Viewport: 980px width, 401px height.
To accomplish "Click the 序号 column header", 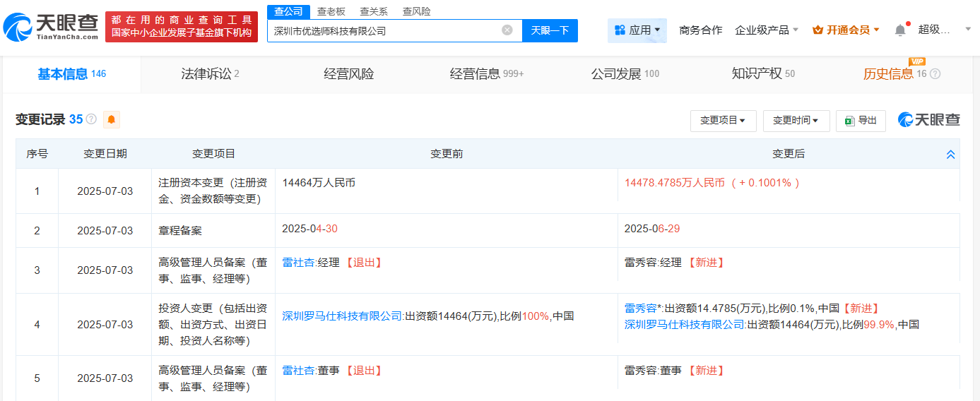I will (x=37, y=154).
